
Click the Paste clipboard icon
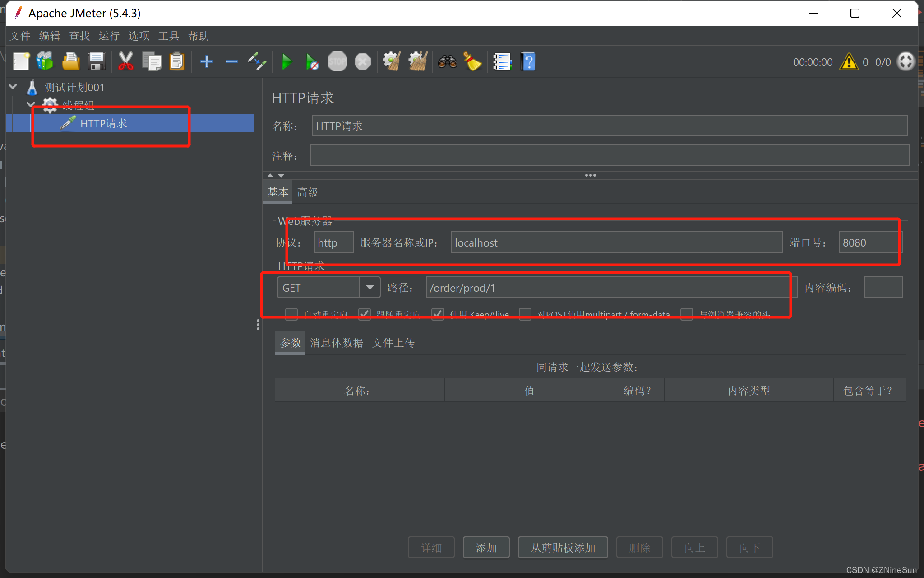(177, 61)
